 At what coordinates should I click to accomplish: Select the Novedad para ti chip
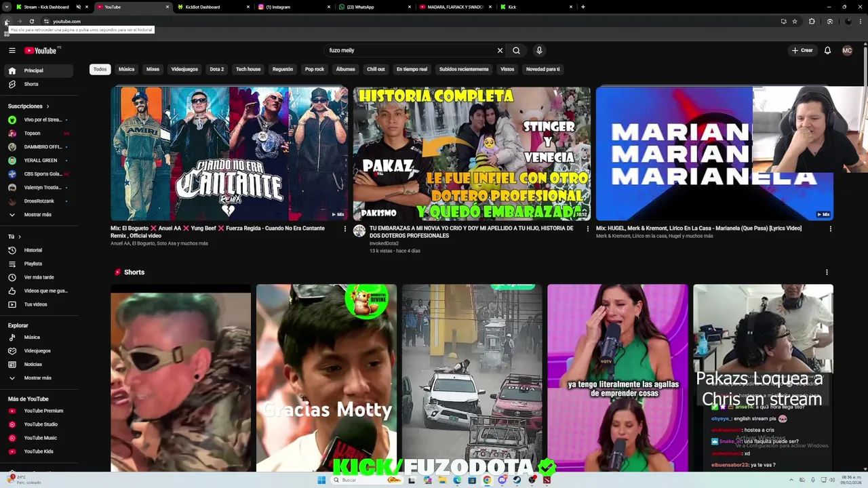tap(543, 69)
